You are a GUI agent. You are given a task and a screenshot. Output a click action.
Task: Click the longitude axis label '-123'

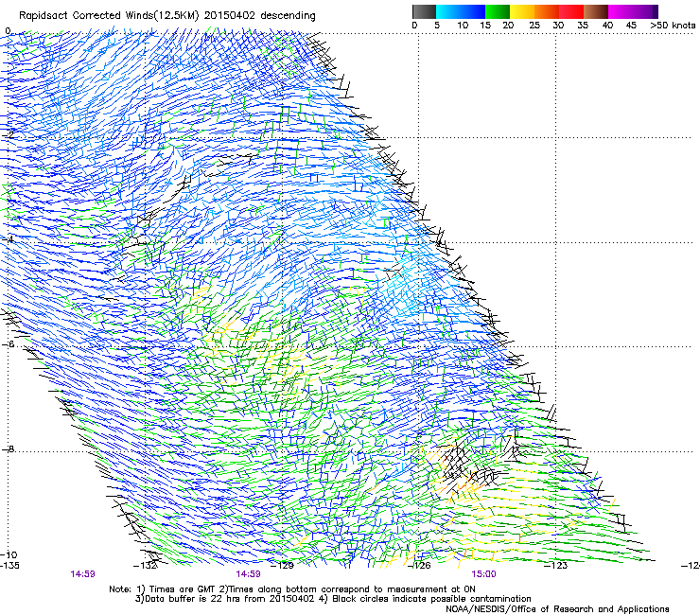click(555, 566)
